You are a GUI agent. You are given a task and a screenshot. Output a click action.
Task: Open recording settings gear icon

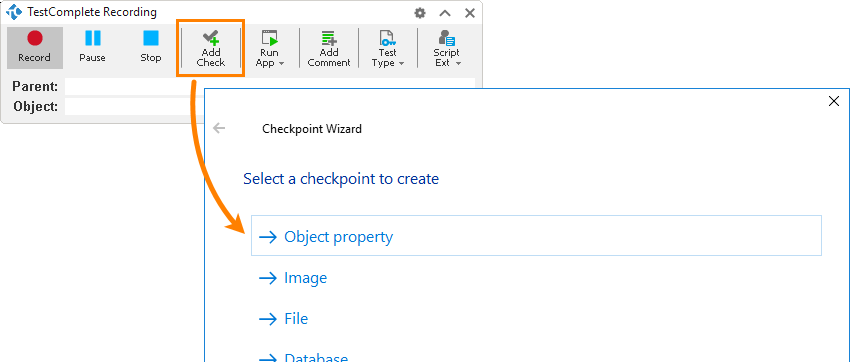point(420,13)
